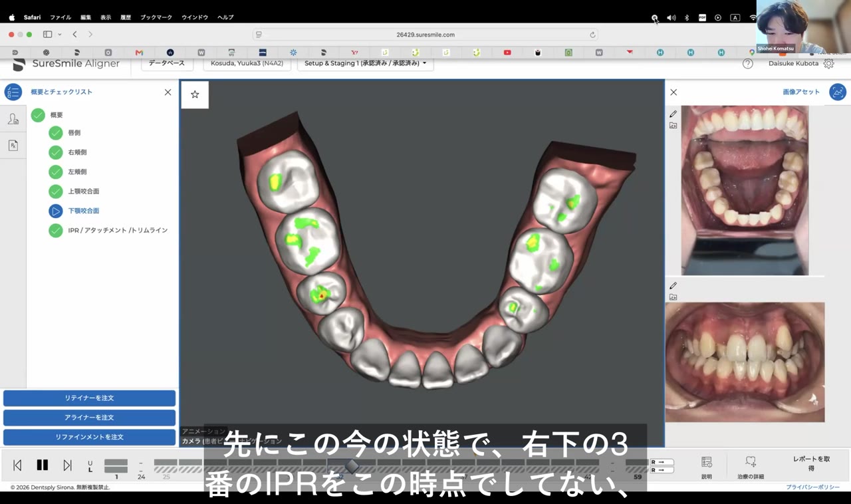
Task: Open the 編集 menu
Action: [x=86, y=17]
